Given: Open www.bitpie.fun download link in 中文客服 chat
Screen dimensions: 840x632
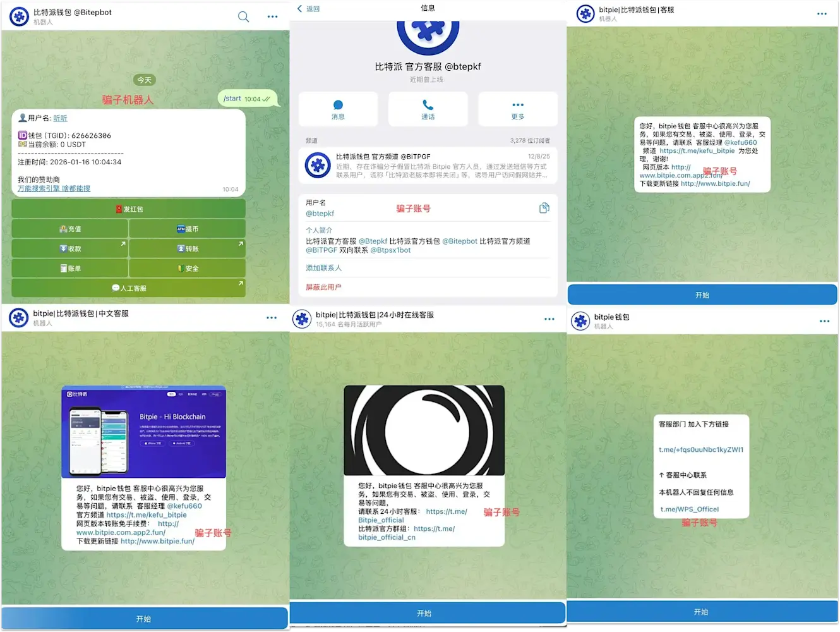Looking at the screenshot, I should point(157,542).
